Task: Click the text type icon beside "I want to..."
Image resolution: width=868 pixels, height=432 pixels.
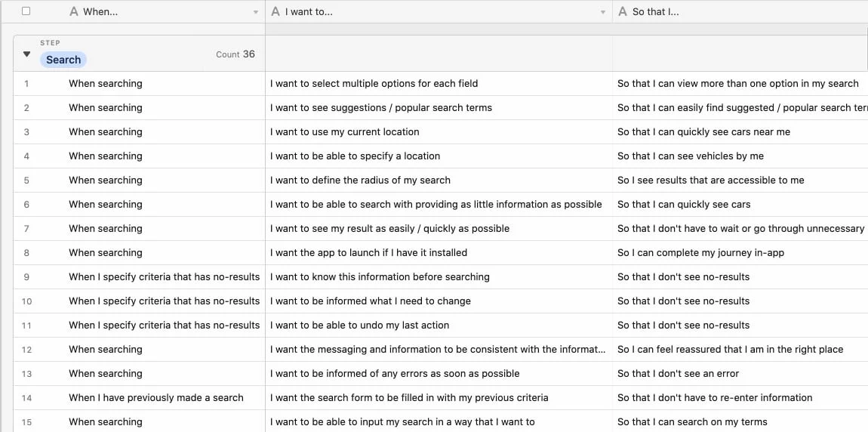Action: (x=275, y=11)
